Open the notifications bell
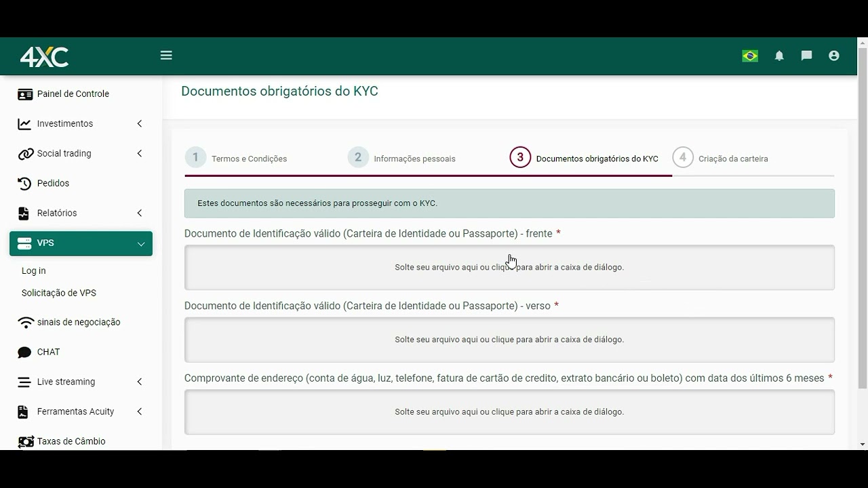Viewport: 868px width, 488px height. click(x=779, y=56)
